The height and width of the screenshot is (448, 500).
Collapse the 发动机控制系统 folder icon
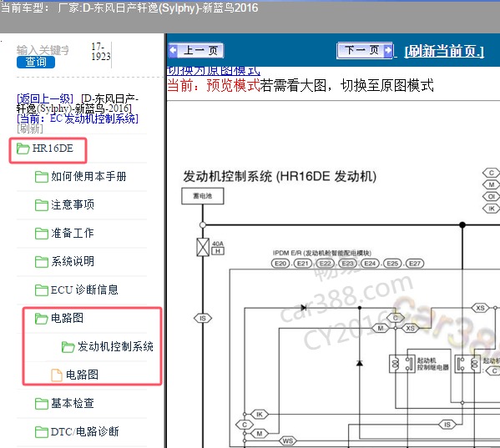click(68, 347)
